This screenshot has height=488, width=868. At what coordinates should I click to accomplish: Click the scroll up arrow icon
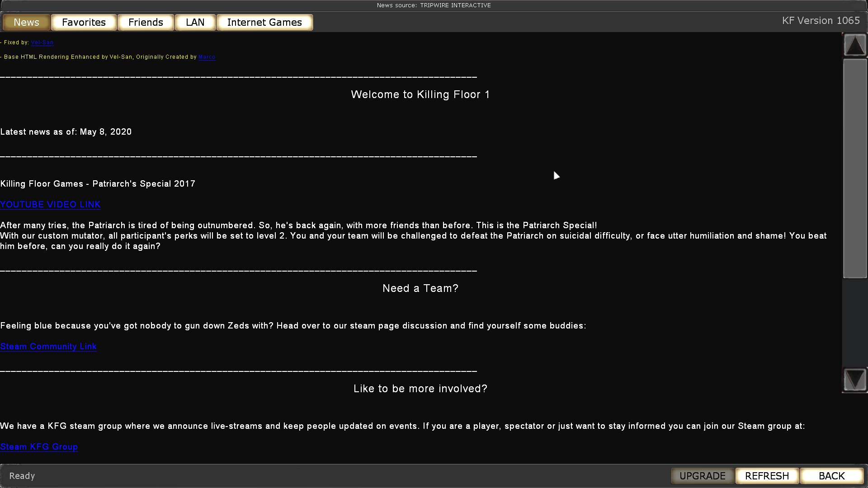click(x=854, y=45)
